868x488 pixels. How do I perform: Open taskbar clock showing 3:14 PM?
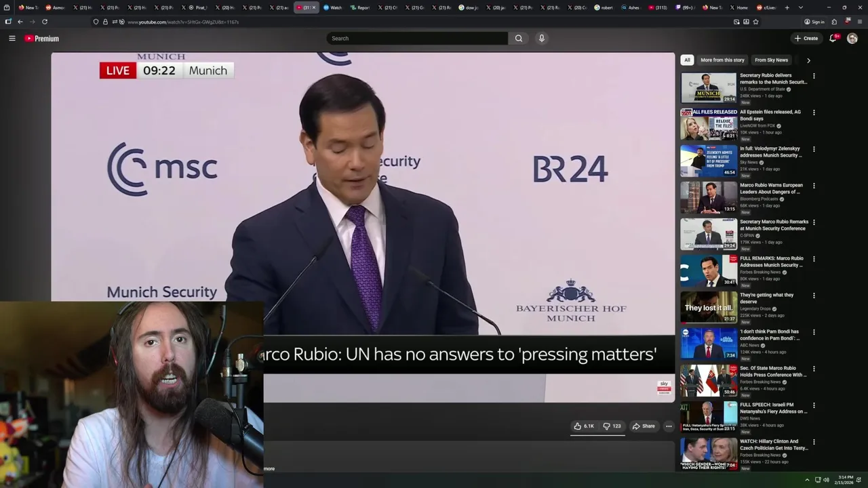coord(844,480)
